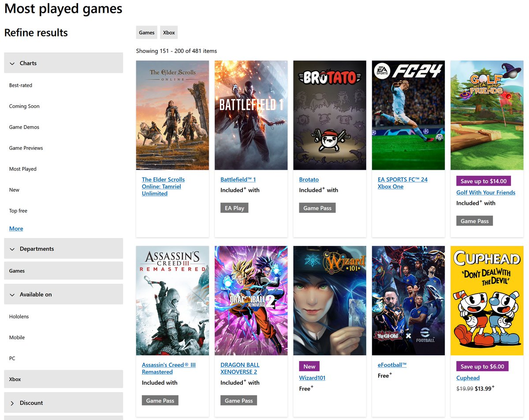Screen dimensions: 529x420
Task: Open the Golf With Your Friends cover art
Action: pos(487,115)
